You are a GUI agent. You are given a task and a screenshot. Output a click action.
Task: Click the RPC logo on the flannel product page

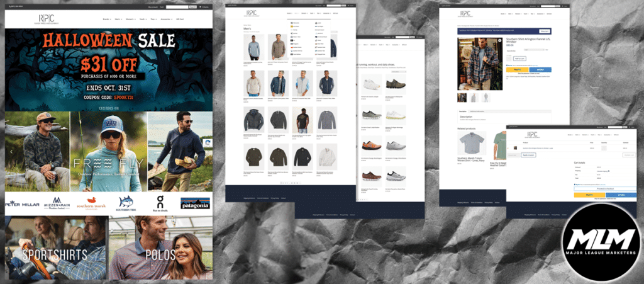tap(465, 14)
